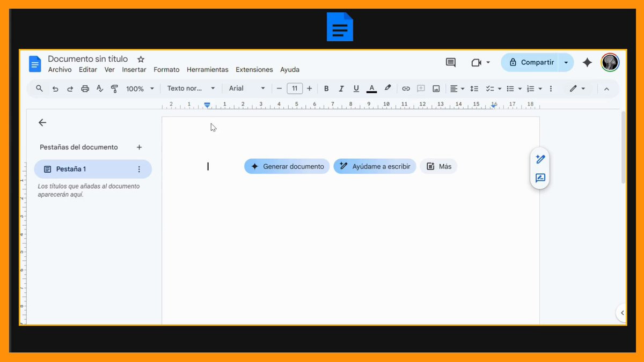Open the Ayuda menu
This screenshot has height=362, width=644.
(x=290, y=70)
